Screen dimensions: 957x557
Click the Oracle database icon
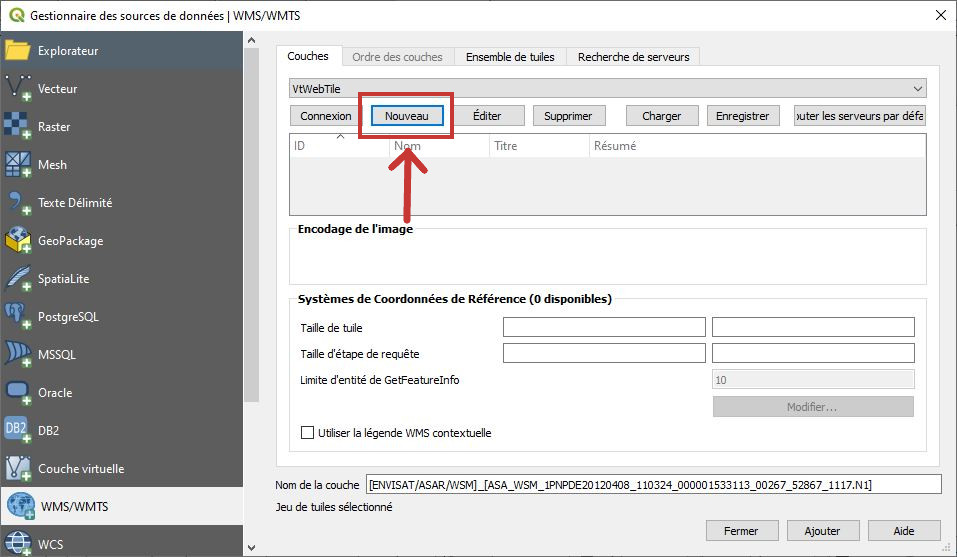pos(18,393)
